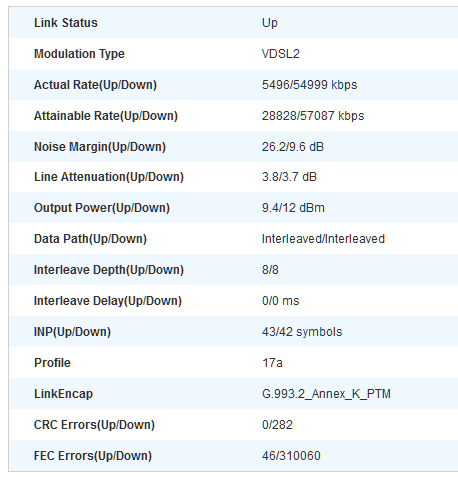Click the 17a profile value
Viewport: 458px width, 477px height.
point(272,363)
